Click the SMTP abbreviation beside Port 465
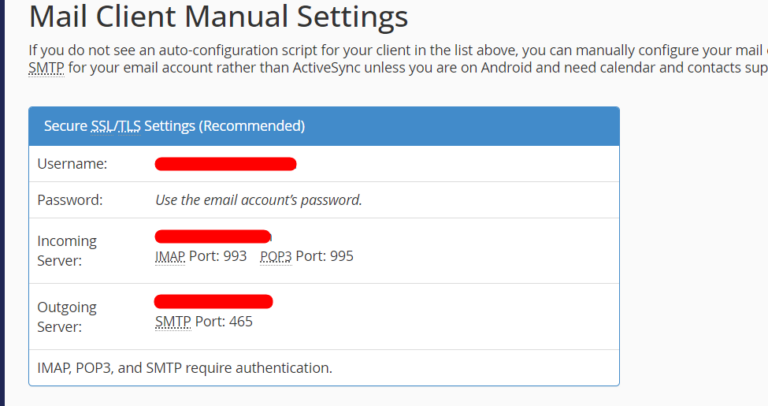 point(171,322)
